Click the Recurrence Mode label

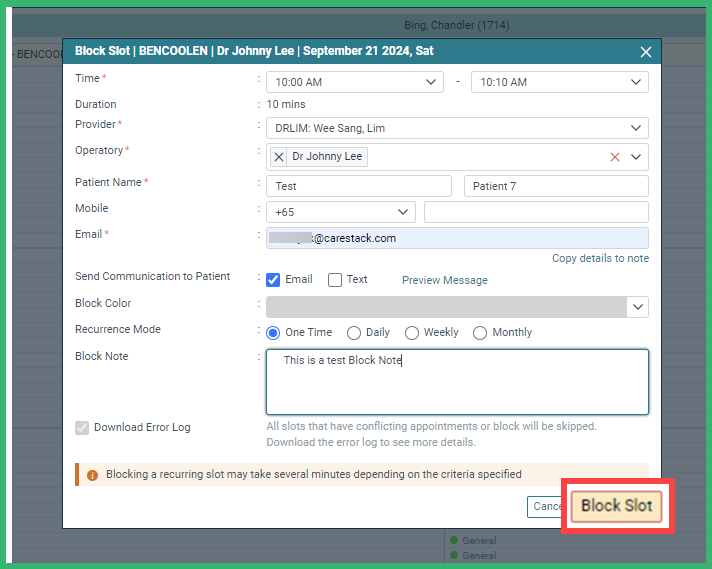[118, 329]
